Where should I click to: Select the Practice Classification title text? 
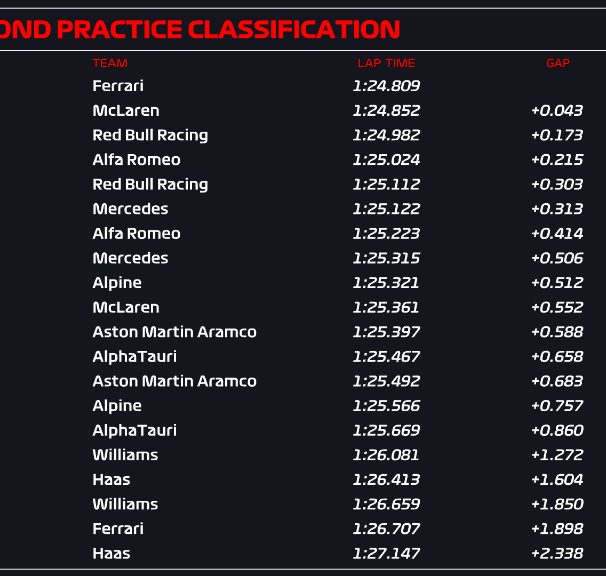pyautogui.click(x=200, y=29)
